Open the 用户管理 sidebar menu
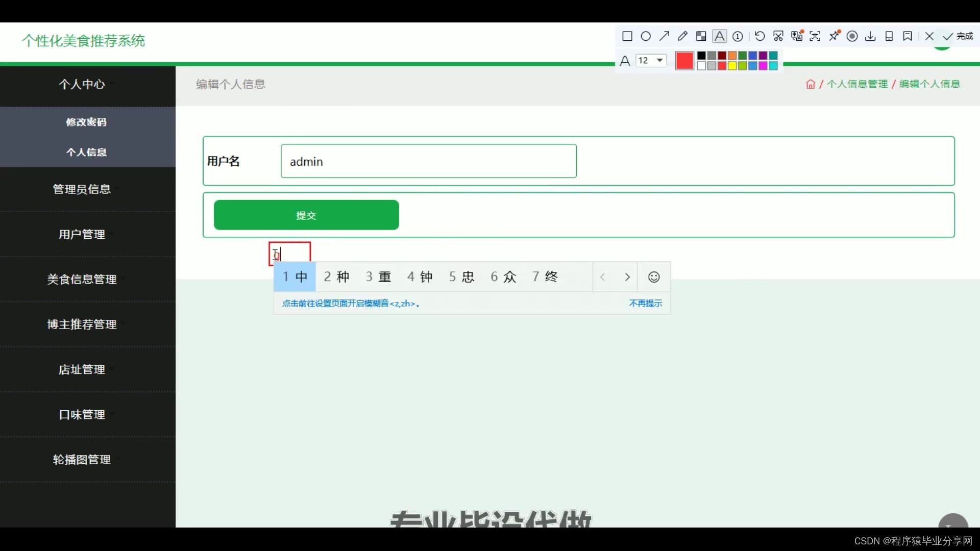 [82, 234]
